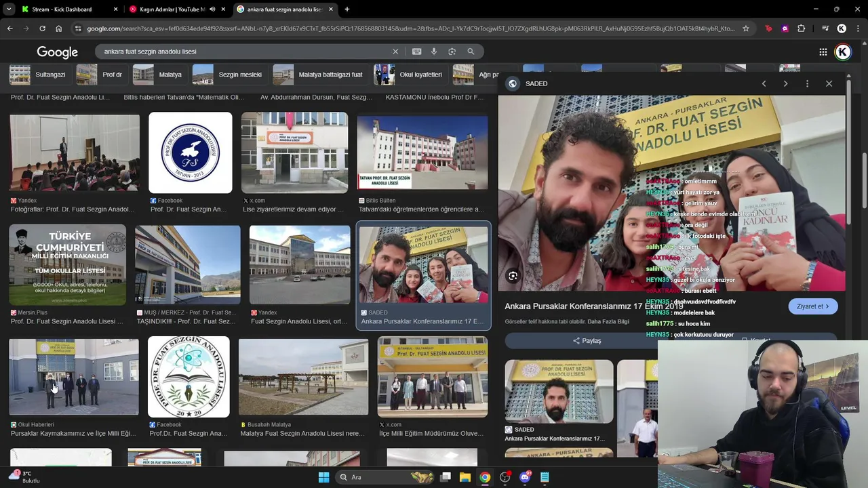Search inside the previewed image with Lens

point(513,276)
